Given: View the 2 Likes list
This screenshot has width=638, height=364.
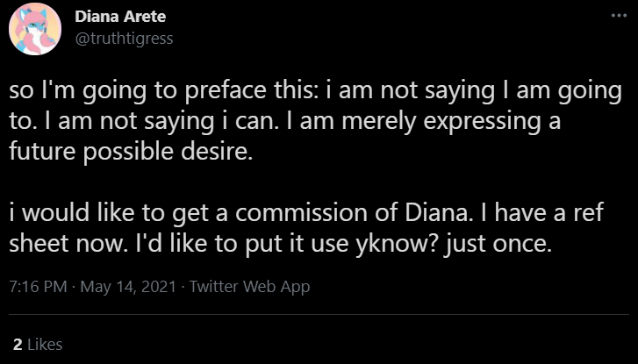Looking at the screenshot, I should pos(38,345).
